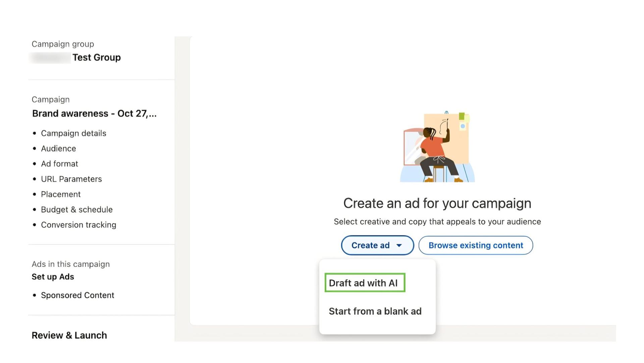Open Conversion tracking section
644x363 pixels.
tap(78, 225)
